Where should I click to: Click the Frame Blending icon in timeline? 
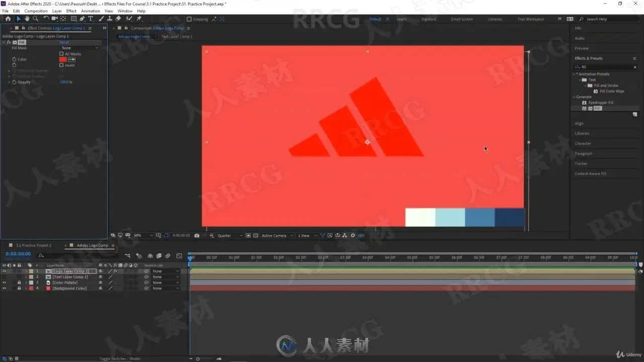[159, 256]
